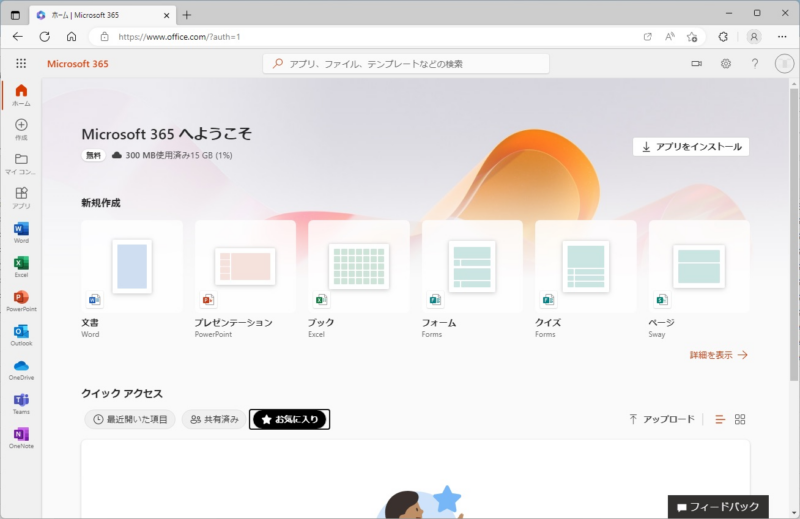
Task: Click the page vertical scrollbar
Action: click(793, 235)
